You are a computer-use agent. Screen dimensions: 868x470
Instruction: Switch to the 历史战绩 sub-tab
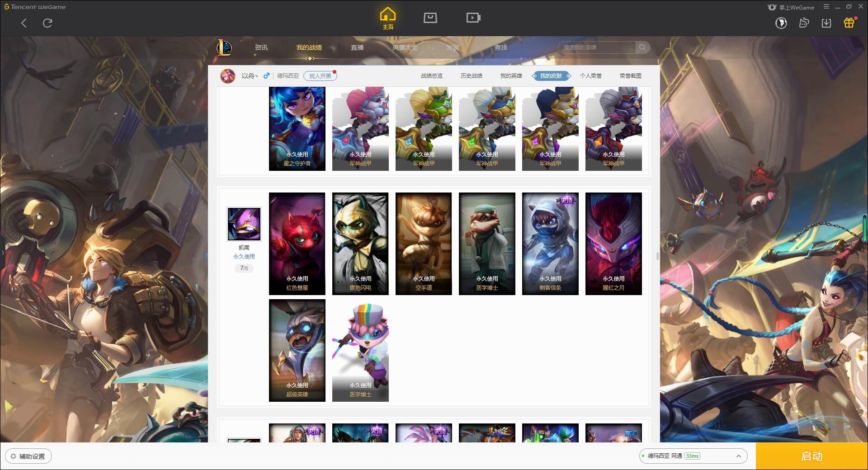click(472, 76)
